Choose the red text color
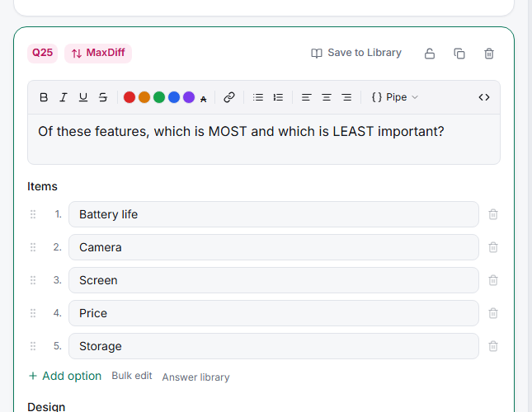This screenshot has width=532, height=412. (129, 97)
